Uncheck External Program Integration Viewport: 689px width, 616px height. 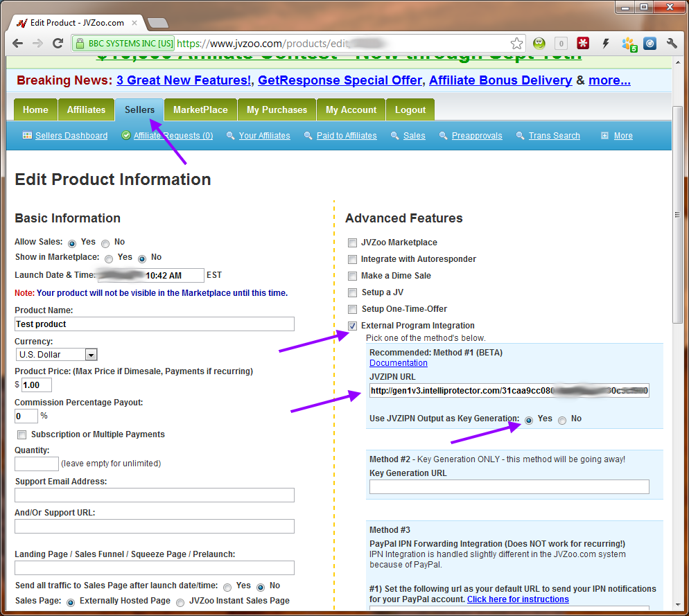352,326
